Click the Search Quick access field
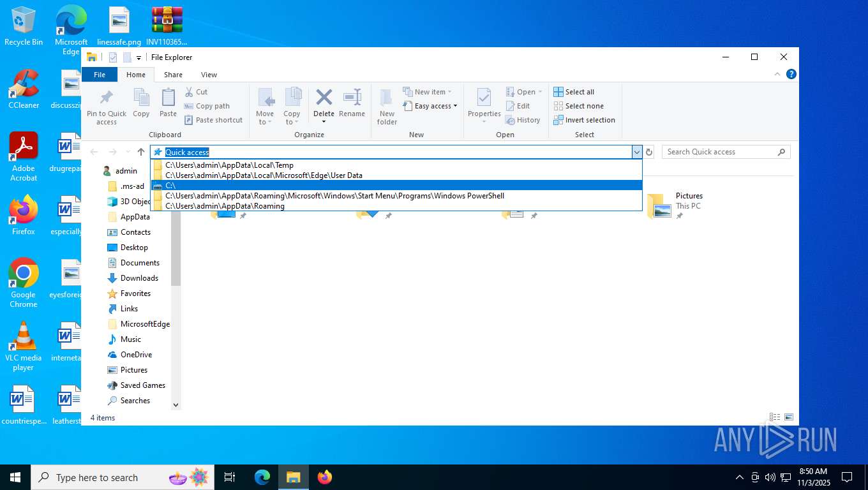The image size is (868, 490). click(726, 152)
